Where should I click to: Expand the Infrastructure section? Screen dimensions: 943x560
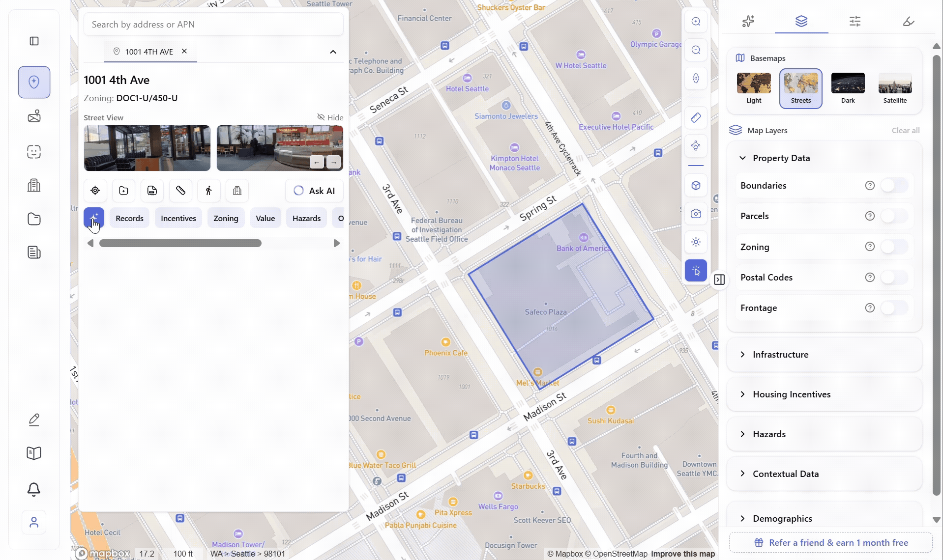(x=824, y=355)
